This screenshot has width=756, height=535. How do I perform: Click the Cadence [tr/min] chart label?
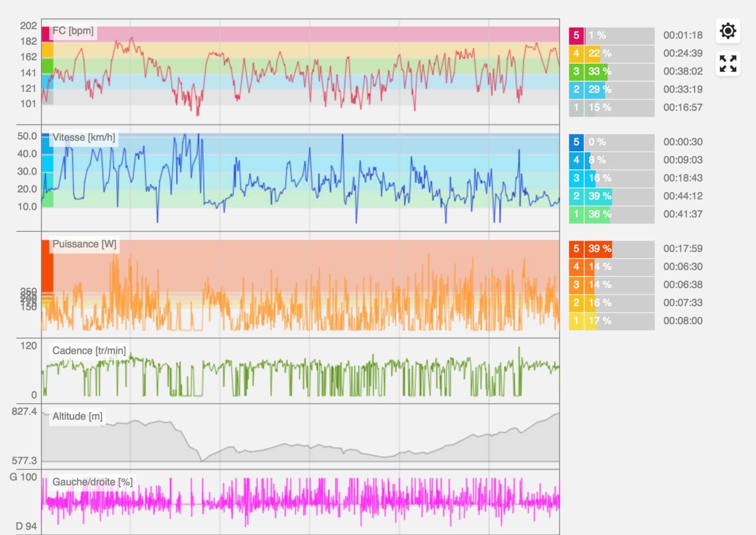coord(89,351)
